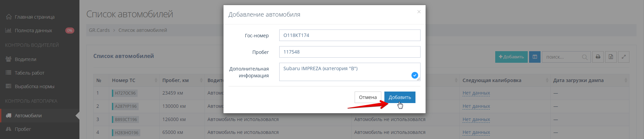The image size is (644, 139).
Task: Click vehicle tag B893CT196
Action: click(125, 119)
